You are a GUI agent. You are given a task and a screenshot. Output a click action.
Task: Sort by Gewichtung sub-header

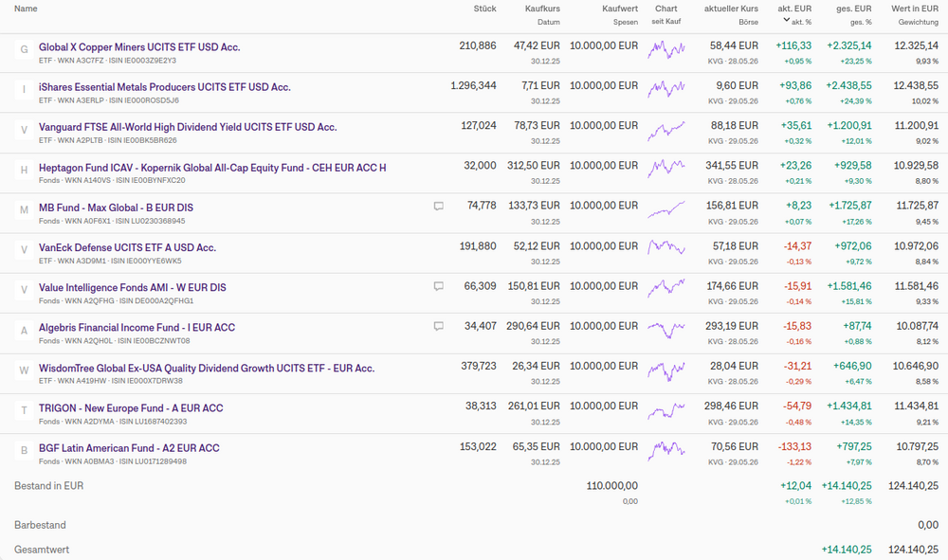(x=919, y=22)
